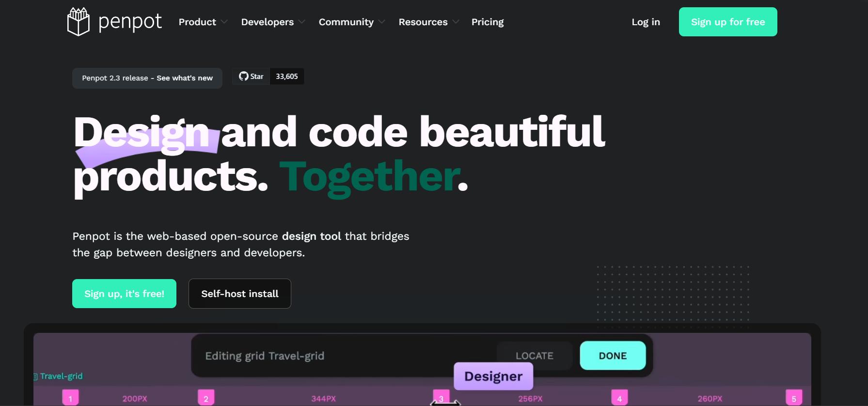Select grid column marker 1
The image size is (868, 406).
(70, 398)
